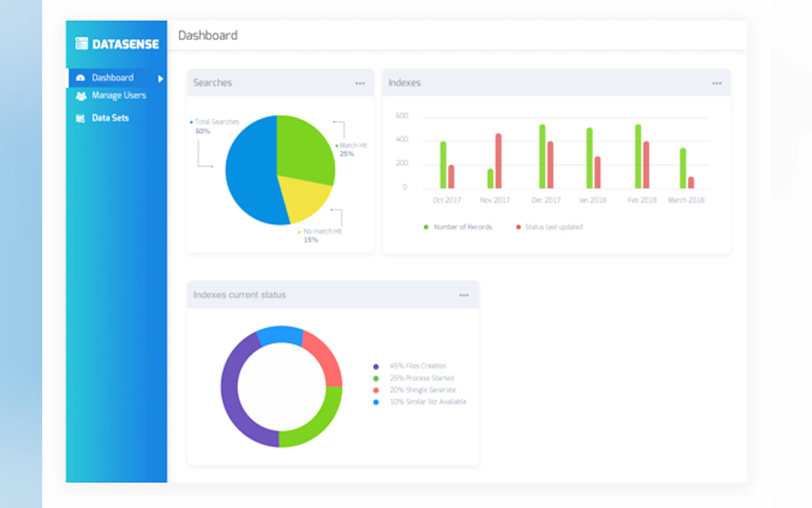Select the Data Sets menu item
812x508 pixels.
click(x=110, y=118)
